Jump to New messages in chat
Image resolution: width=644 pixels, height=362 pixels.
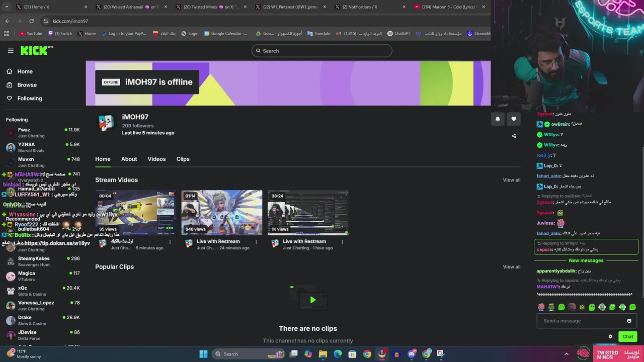tap(586, 260)
